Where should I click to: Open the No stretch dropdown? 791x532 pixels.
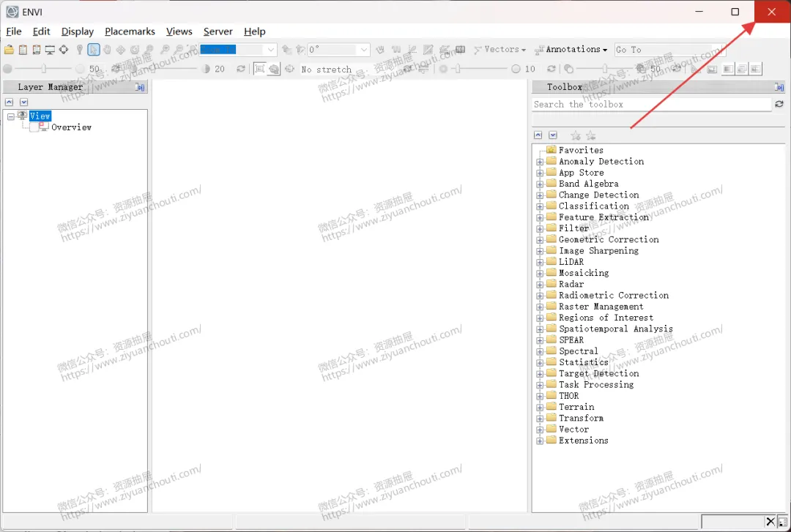pyautogui.click(x=349, y=69)
